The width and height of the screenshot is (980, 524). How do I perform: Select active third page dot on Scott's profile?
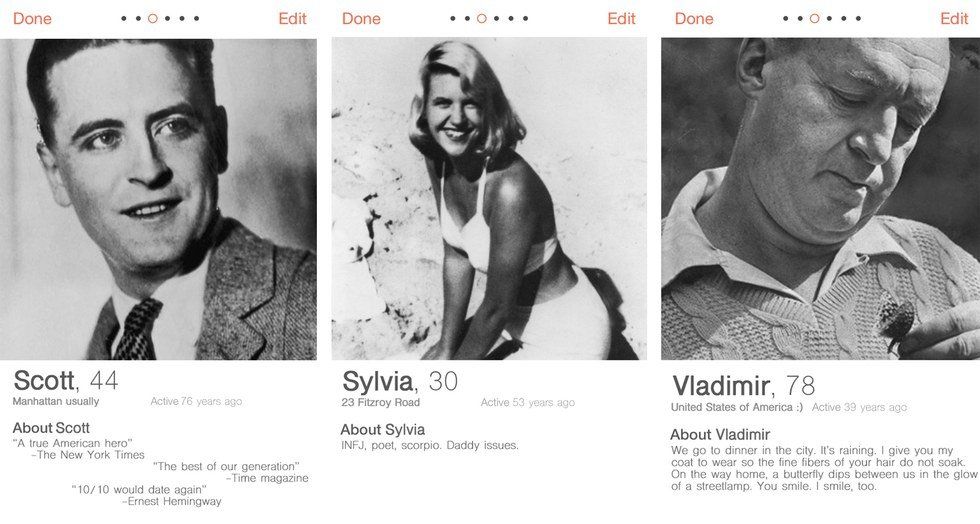pyautogui.click(x=152, y=19)
